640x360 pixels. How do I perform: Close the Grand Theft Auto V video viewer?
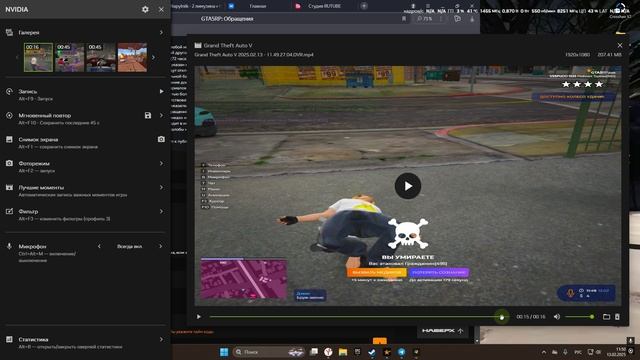(x=620, y=45)
